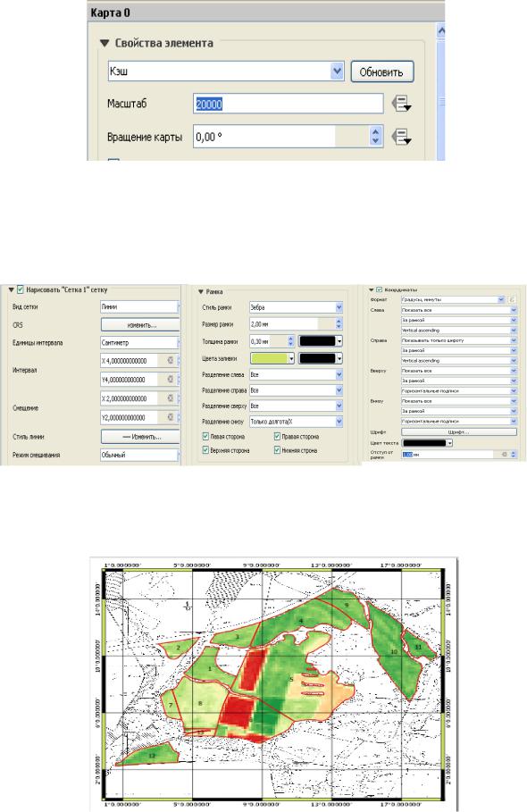This screenshot has width=527, height=812.
Task: Uncheck Нижняя сторона checkbox
Action: 277,450
